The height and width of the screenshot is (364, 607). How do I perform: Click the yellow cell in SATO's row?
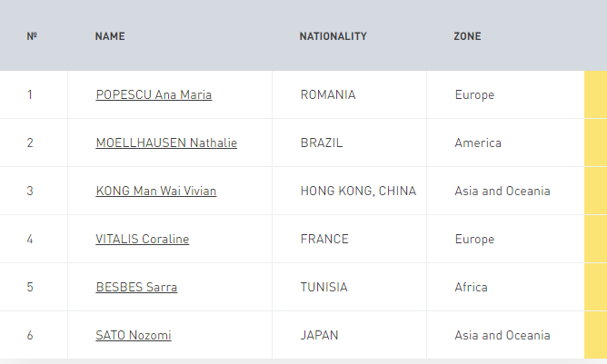click(595, 335)
